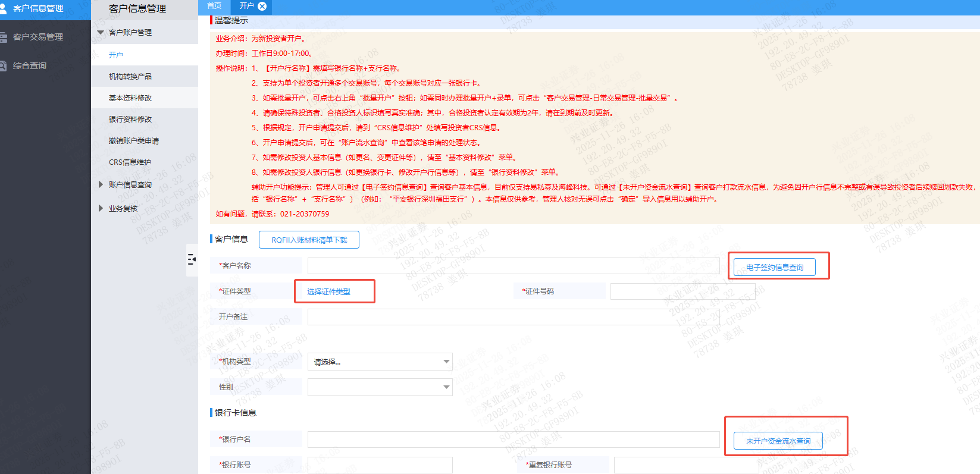Switch to the 首页 tab
Viewport: 980px width, 474px height.
click(214, 6)
